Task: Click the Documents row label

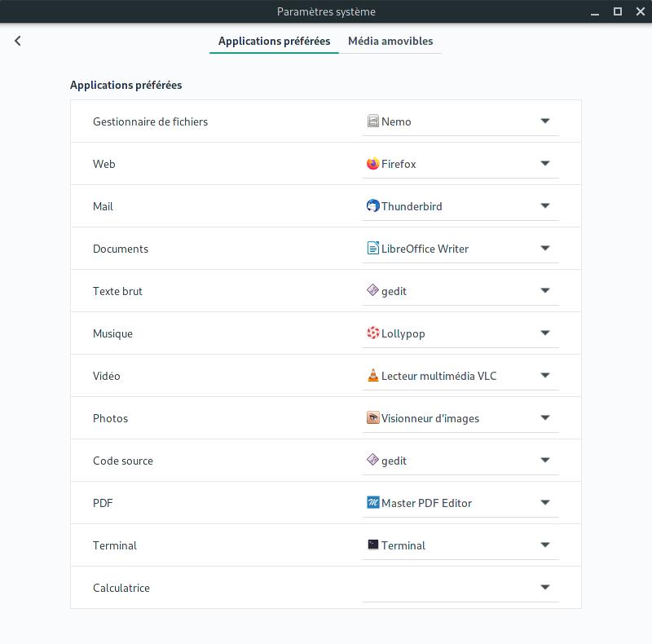Action: click(x=121, y=249)
